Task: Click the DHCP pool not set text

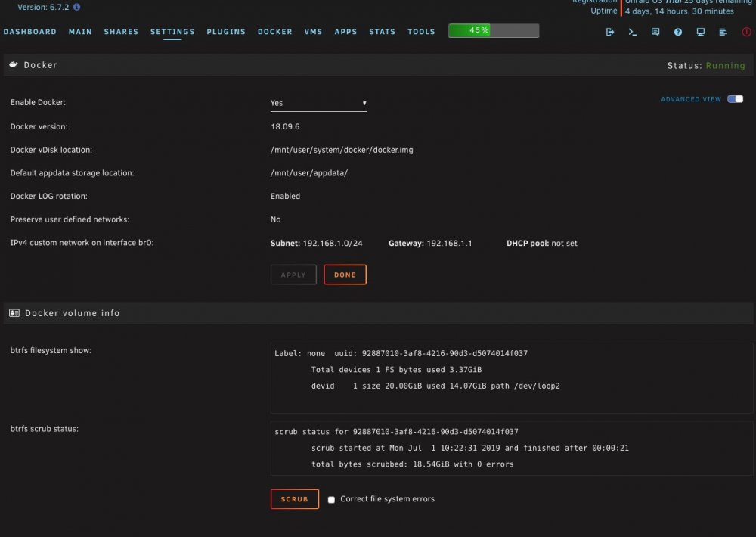Action: point(541,244)
